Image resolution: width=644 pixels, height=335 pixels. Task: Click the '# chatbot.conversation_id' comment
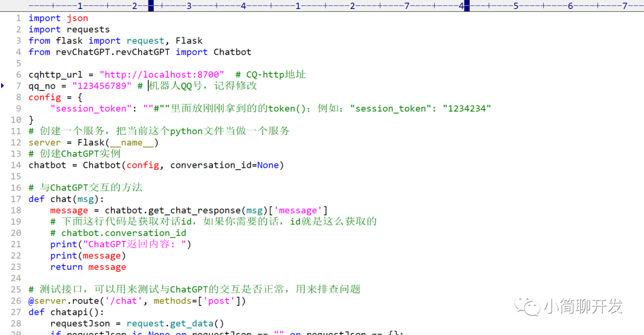118,233
